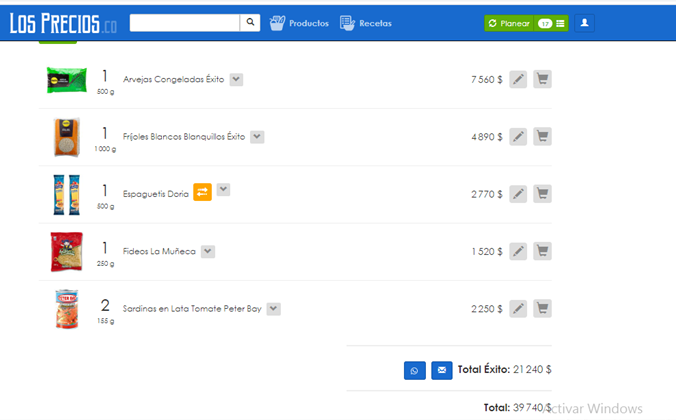This screenshot has height=420, width=676.
Task: Click the price 1 520 $
Action: point(487,252)
